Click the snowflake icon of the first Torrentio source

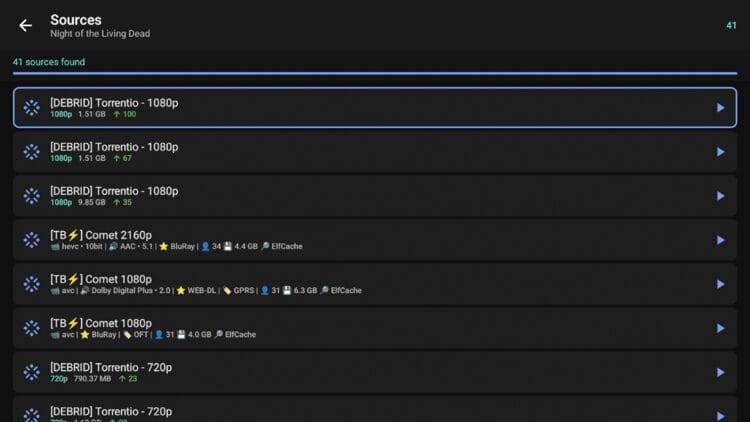click(x=32, y=108)
